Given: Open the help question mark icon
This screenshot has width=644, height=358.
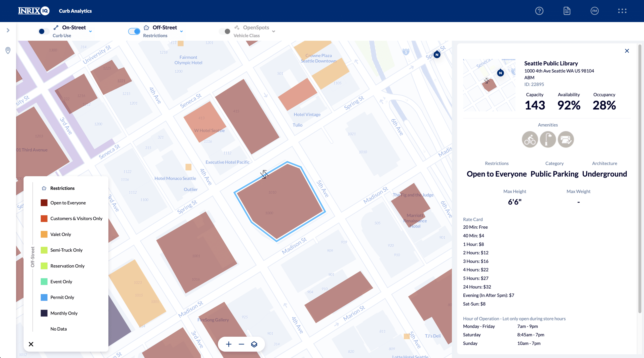Looking at the screenshot, I should (x=539, y=11).
